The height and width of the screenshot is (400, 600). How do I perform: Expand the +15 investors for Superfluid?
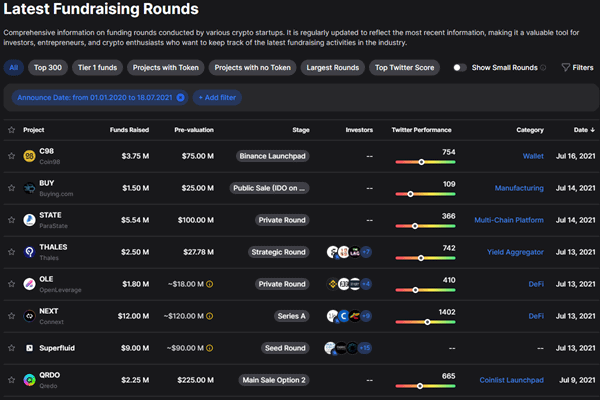[366, 348]
